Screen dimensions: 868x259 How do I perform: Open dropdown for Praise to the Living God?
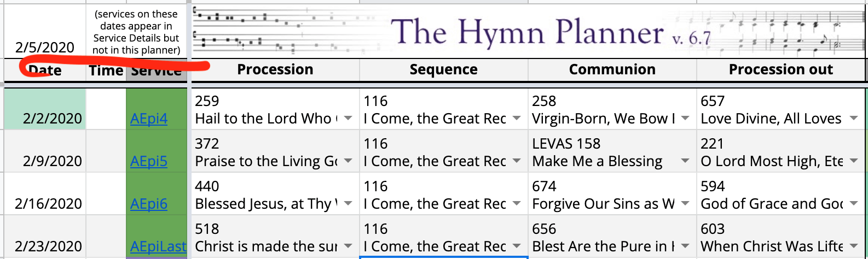(x=348, y=161)
